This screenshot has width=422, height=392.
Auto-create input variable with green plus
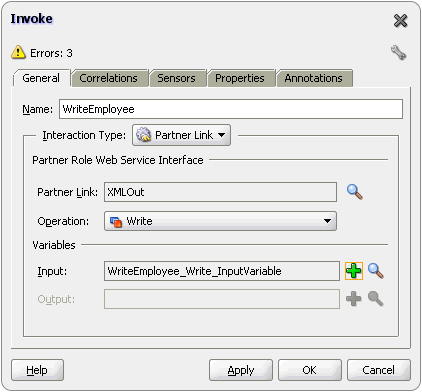pos(354,271)
